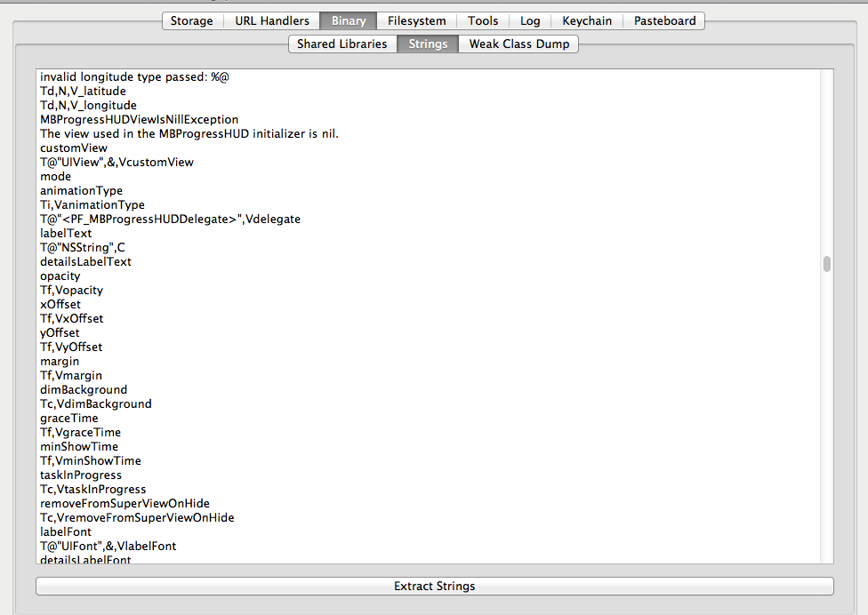This screenshot has width=868, height=615.
Task: Open the Tools tab
Action: [x=483, y=20]
